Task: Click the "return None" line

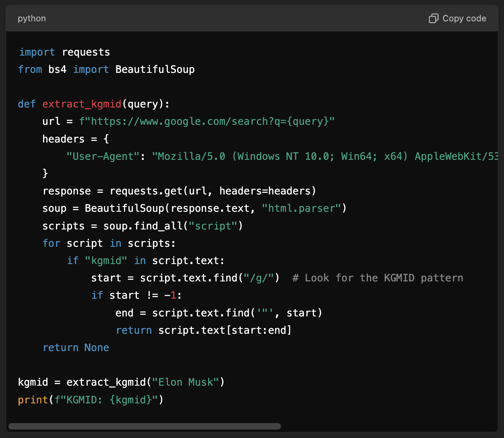Action: point(76,347)
